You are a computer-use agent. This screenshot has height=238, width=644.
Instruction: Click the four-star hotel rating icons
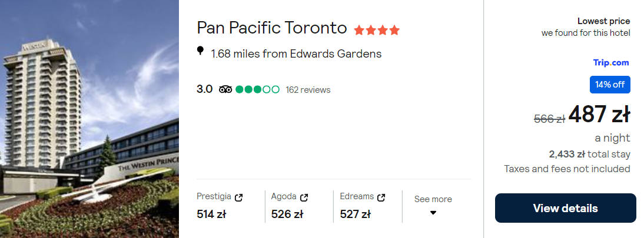(x=377, y=29)
